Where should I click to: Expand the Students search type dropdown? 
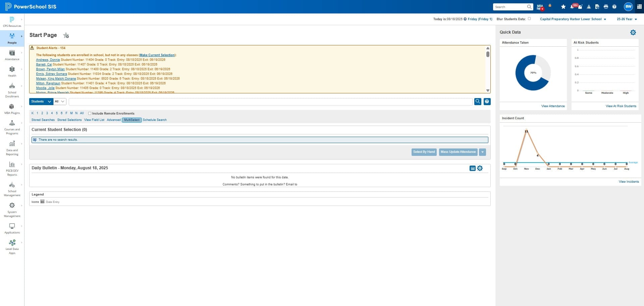click(x=41, y=101)
